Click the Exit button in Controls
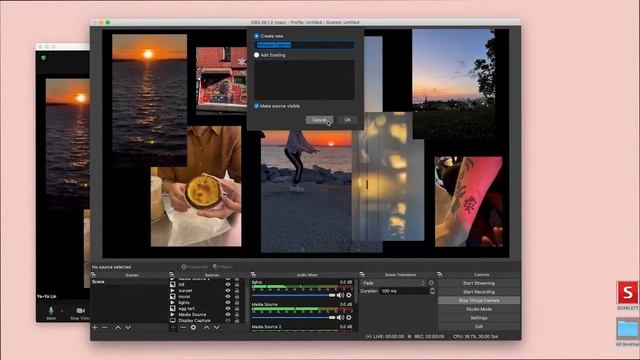Viewport: 640px width, 360px height. 479,326
